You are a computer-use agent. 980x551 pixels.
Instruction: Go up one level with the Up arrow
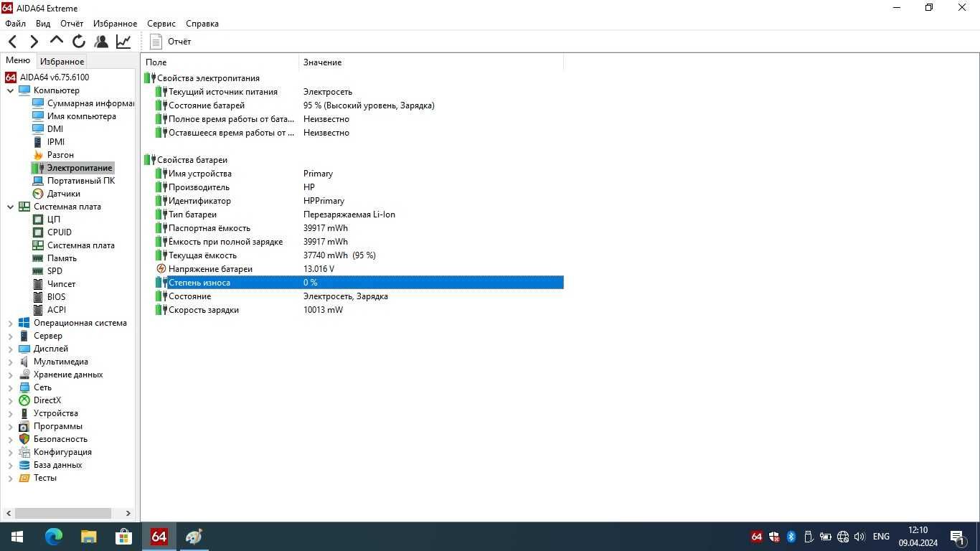[57, 41]
